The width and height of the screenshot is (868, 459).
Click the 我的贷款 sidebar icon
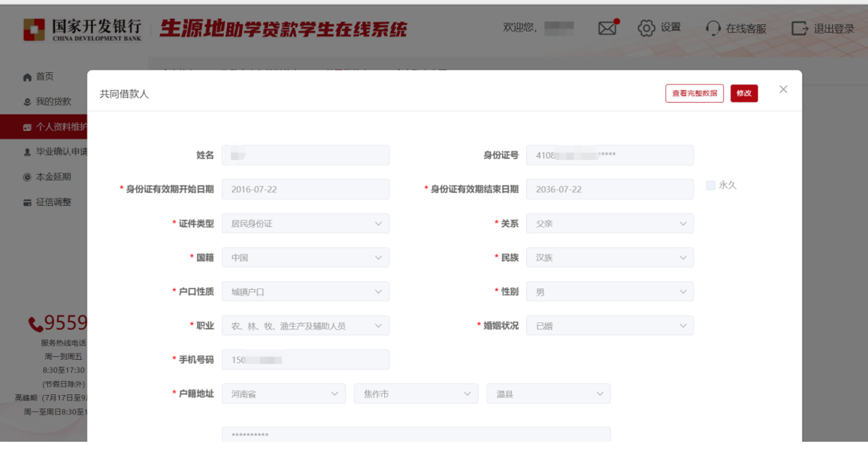pos(27,102)
